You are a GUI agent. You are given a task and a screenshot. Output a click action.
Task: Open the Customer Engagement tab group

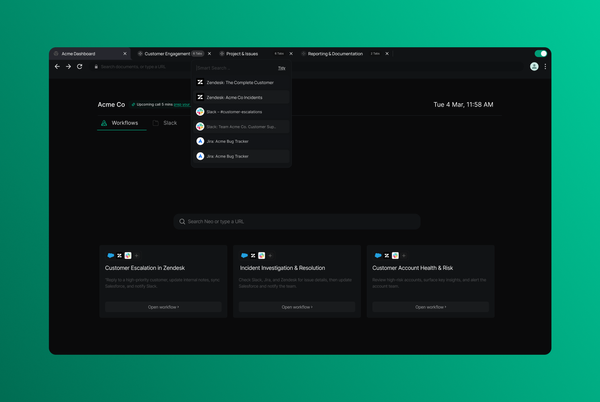click(167, 54)
